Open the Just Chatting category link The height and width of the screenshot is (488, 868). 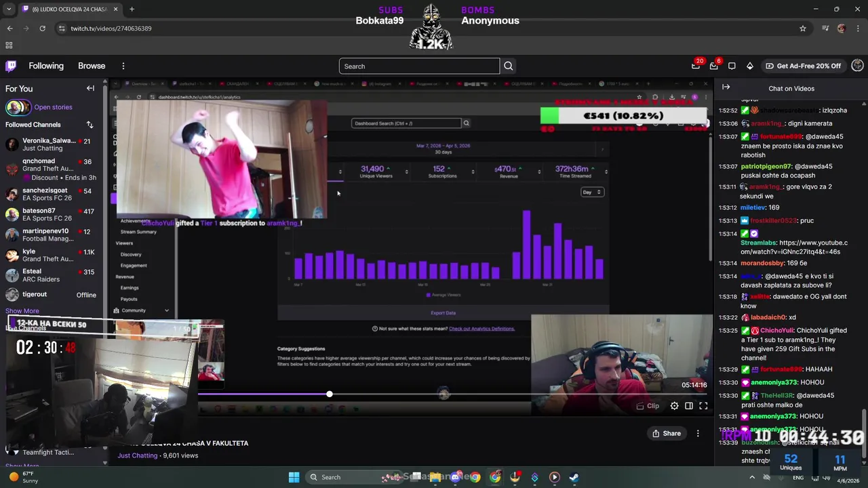[137, 455]
